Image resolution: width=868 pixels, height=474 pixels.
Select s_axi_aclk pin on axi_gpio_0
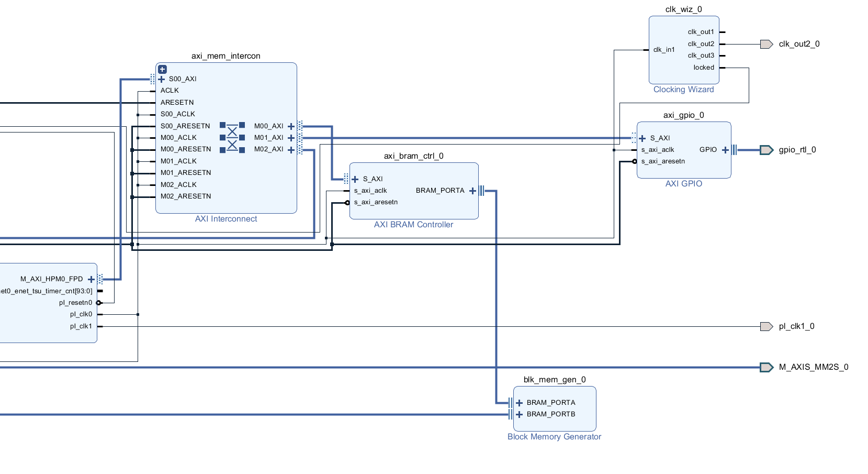click(658, 150)
